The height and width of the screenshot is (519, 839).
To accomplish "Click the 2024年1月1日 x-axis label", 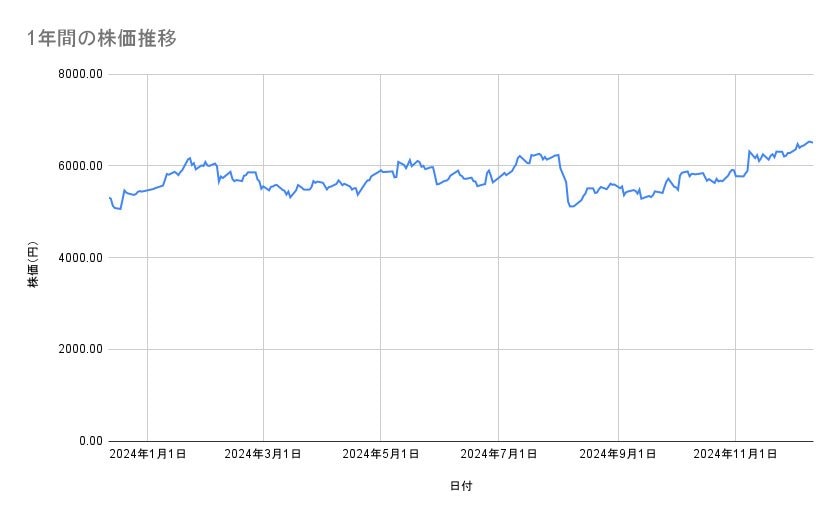I will pyautogui.click(x=148, y=454).
